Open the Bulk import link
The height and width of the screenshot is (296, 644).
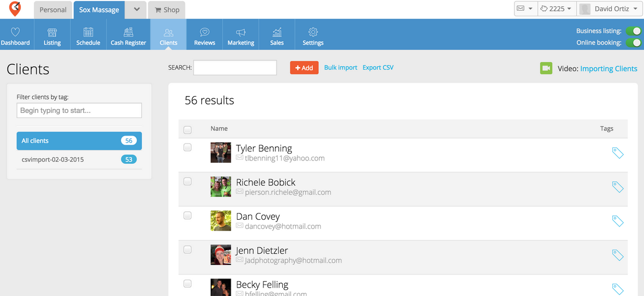[340, 68]
